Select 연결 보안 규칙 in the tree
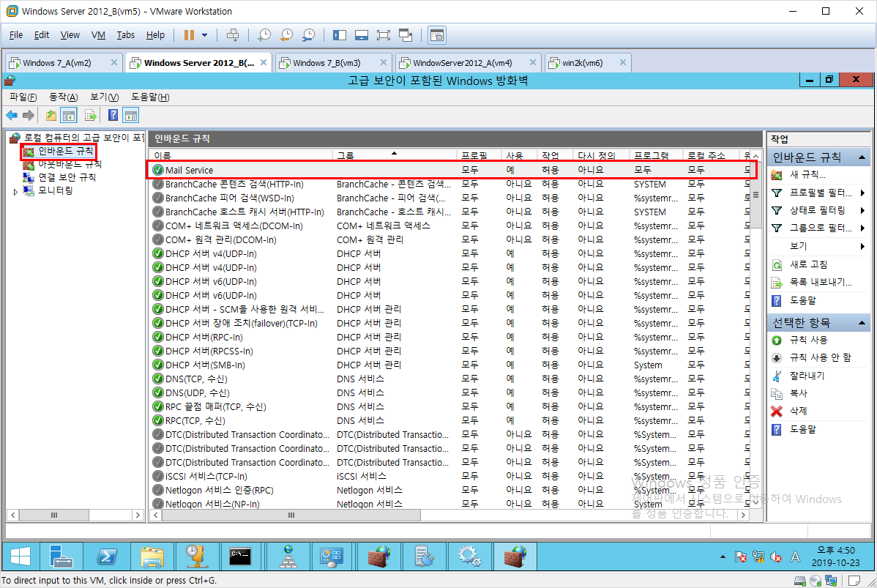The width and height of the screenshot is (877, 588). [x=67, y=177]
